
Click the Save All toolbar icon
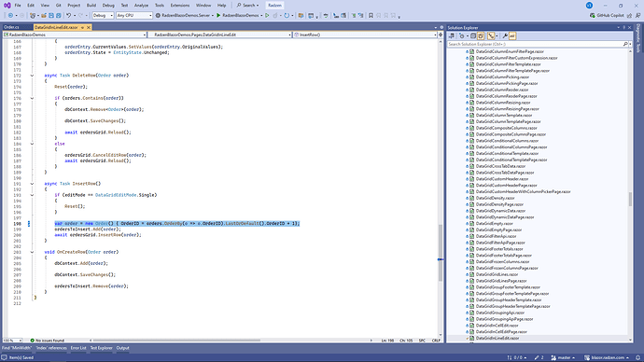(x=58, y=16)
